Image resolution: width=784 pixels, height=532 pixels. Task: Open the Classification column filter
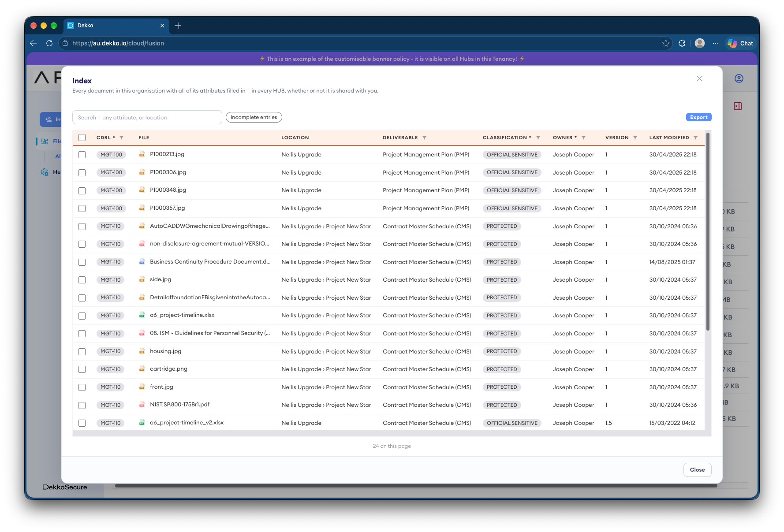pos(538,138)
